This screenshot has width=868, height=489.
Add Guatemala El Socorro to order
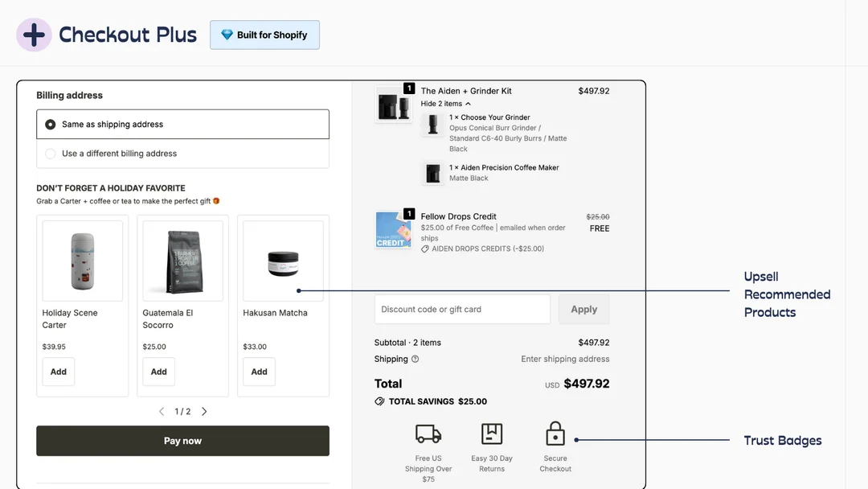click(x=159, y=372)
